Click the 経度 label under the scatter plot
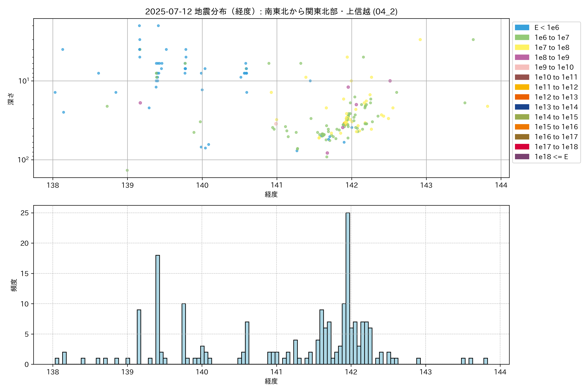Screen dimensions: 588x392 [x=271, y=194]
